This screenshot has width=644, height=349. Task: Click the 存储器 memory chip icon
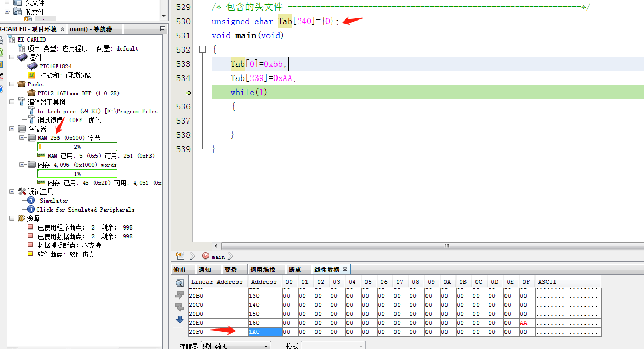pos(22,129)
